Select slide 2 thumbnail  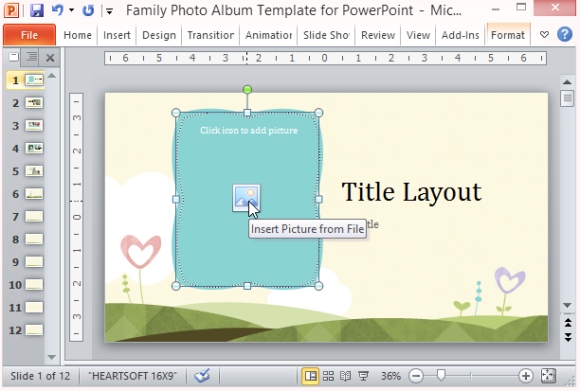click(x=34, y=102)
